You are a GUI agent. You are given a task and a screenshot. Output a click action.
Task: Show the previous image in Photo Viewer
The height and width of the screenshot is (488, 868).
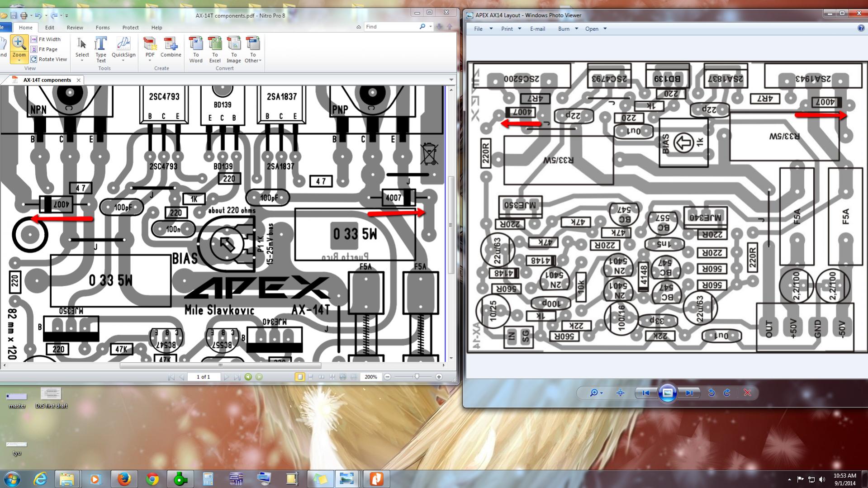[x=646, y=393]
